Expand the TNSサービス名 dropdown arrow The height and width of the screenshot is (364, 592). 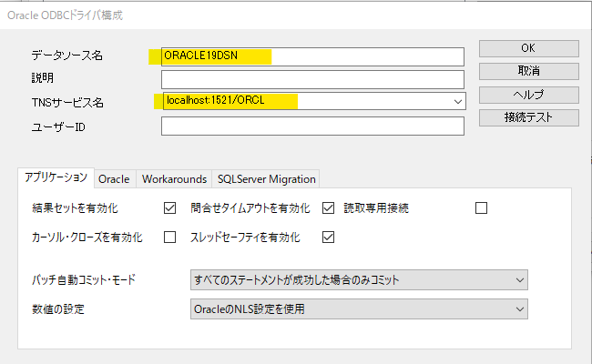point(457,102)
